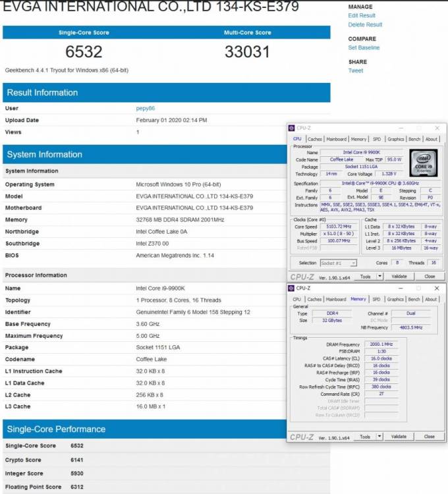
Task: Click the CPU-Z app icon in top window title bar
Action: pyautogui.click(x=291, y=128)
